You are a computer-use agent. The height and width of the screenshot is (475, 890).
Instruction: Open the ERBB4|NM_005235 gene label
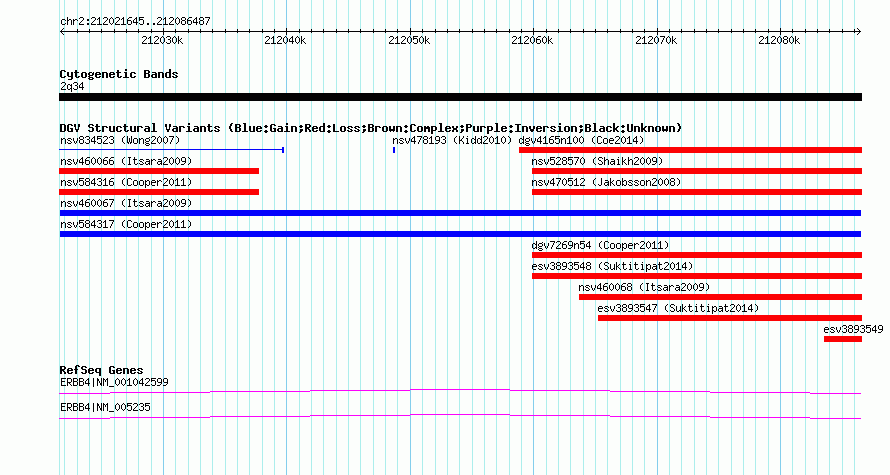(x=105, y=407)
